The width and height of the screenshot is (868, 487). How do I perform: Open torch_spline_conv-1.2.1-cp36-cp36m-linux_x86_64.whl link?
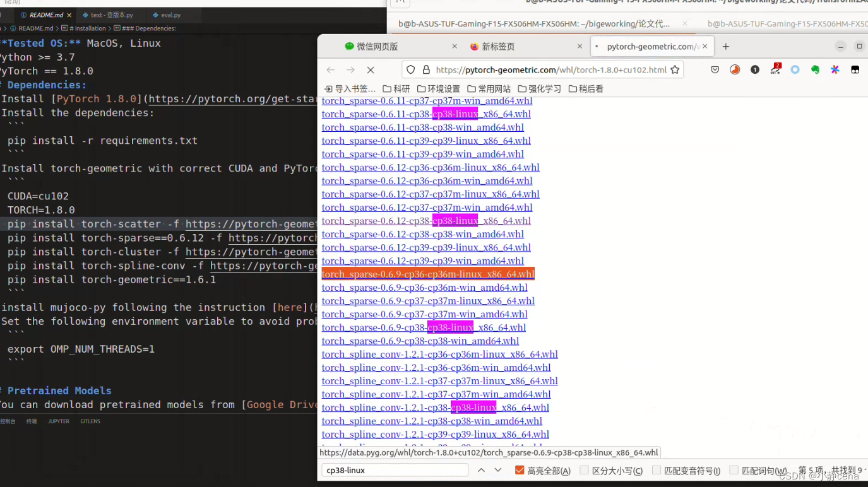(x=440, y=354)
